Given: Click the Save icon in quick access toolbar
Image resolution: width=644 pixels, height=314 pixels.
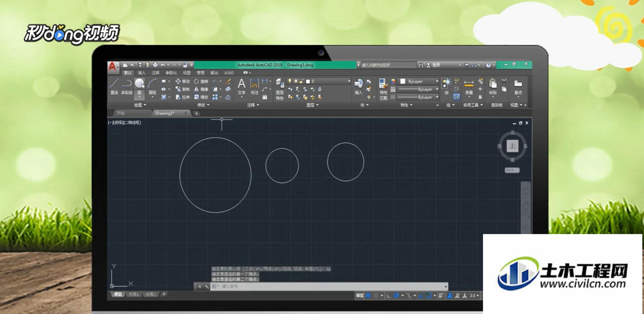Looking at the screenshot, I should point(140,65).
